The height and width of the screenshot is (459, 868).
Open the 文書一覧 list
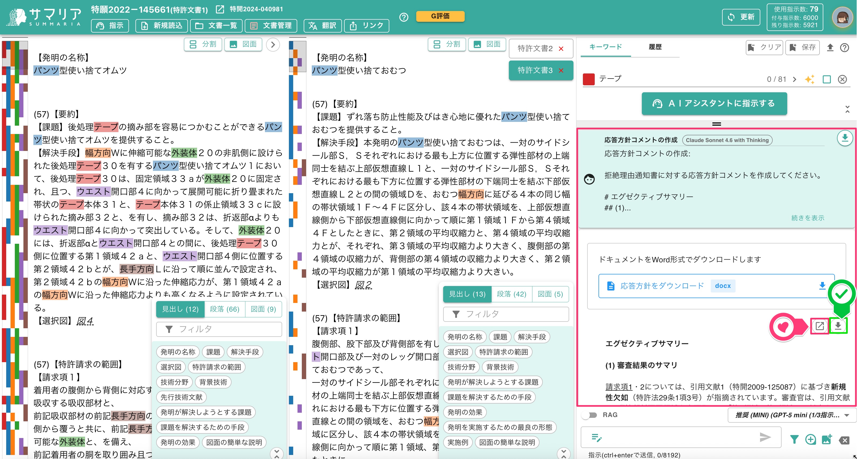(216, 26)
